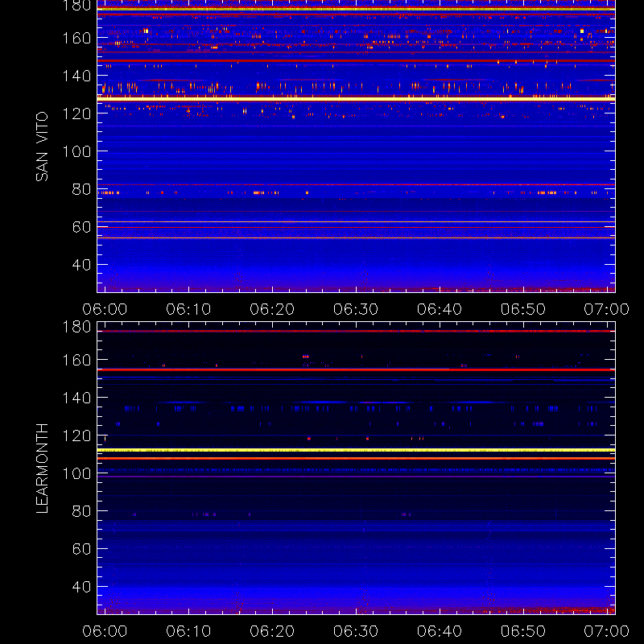Screen dimensions: 644x644
Task: Choose the 06:20 time label under the Learmonth plot
Action: coord(272,631)
